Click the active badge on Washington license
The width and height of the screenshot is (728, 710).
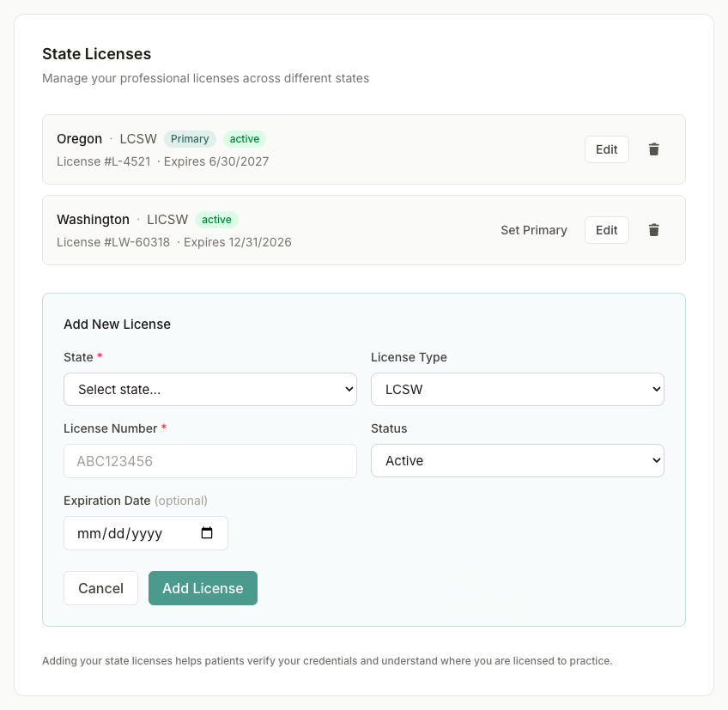216,220
